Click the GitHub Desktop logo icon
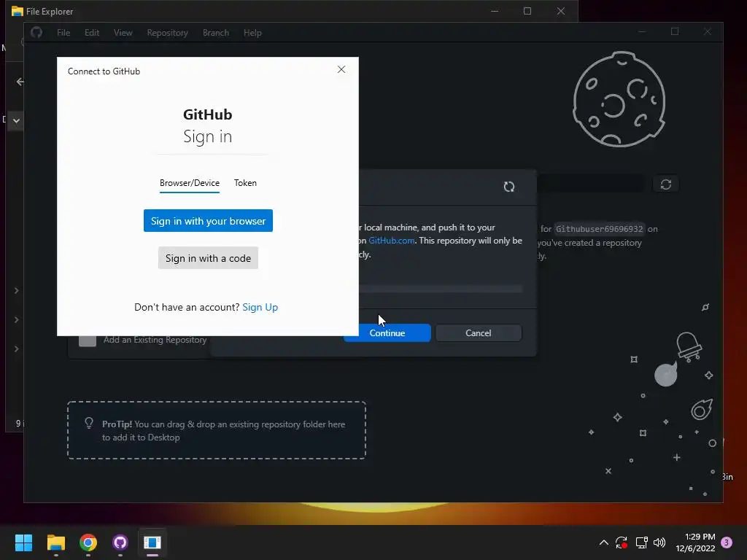This screenshot has height=560, width=747. tap(36, 32)
